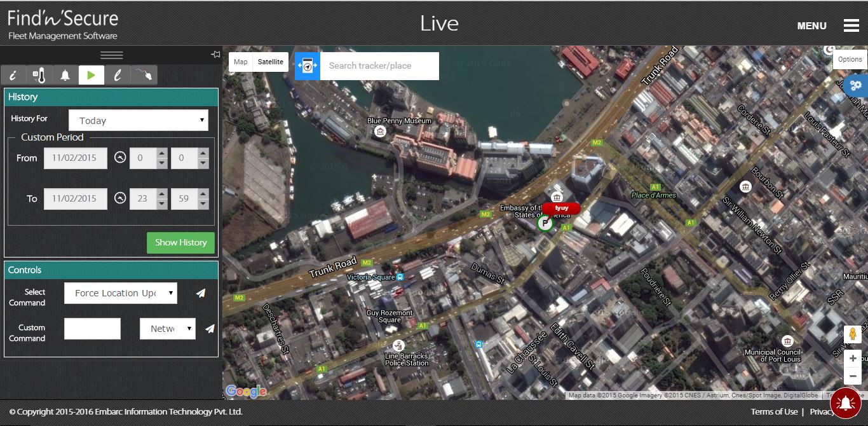Click the MENU label in header
Image resolution: width=868 pixels, height=426 pixels.
pyautogui.click(x=812, y=26)
